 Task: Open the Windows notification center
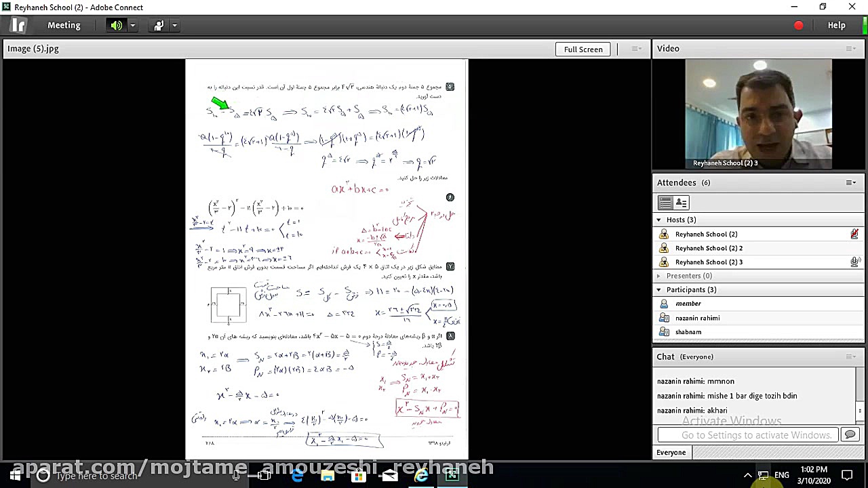tap(847, 476)
